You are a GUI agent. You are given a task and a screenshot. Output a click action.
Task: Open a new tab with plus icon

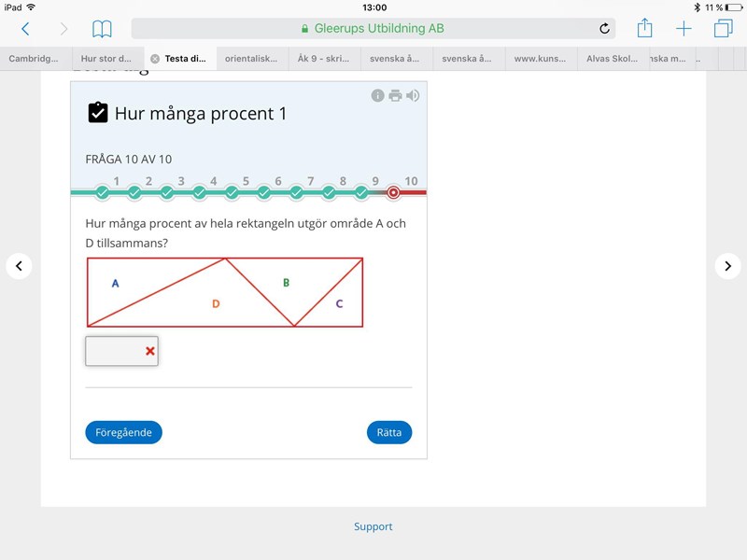[684, 29]
